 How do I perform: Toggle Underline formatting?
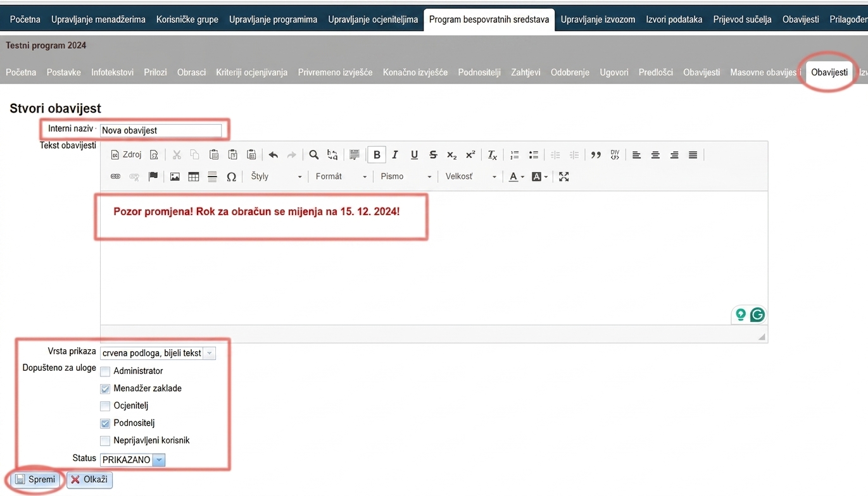click(x=414, y=154)
